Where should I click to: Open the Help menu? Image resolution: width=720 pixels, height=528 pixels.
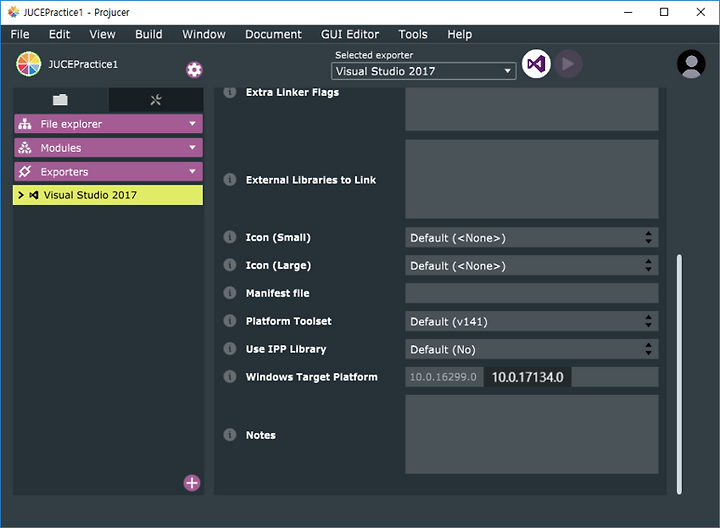click(460, 34)
